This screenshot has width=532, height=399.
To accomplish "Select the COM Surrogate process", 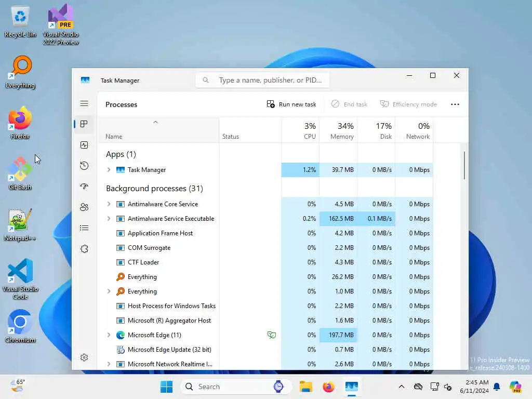I will [x=265, y=248].
